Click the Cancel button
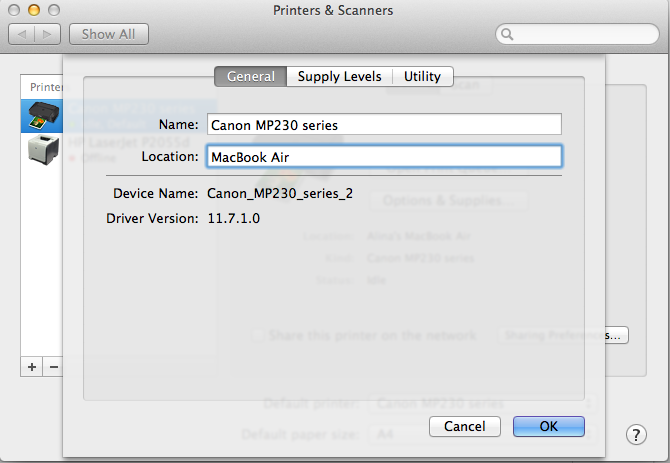The width and height of the screenshot is (670, 463). pos(464,426)
